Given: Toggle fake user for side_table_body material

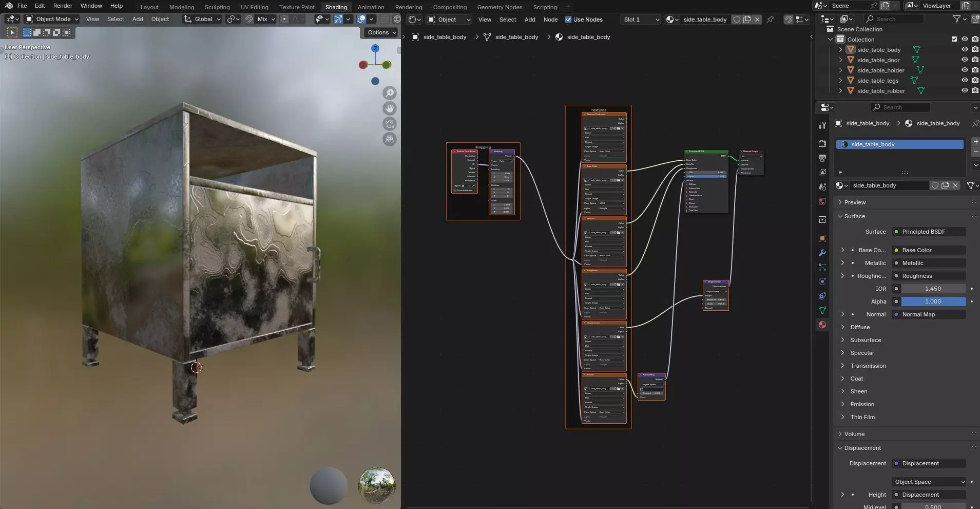Looking at the screenshot, I should 935,185.
